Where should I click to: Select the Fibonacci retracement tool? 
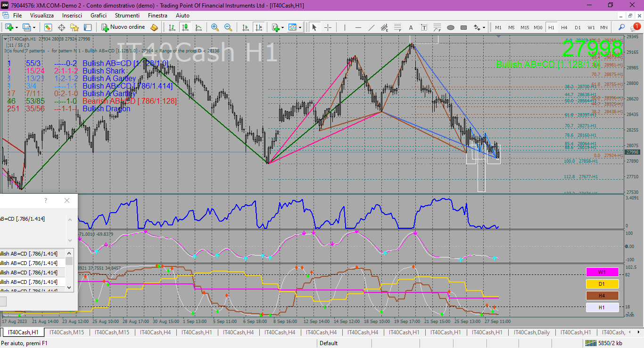pos(397,27)
